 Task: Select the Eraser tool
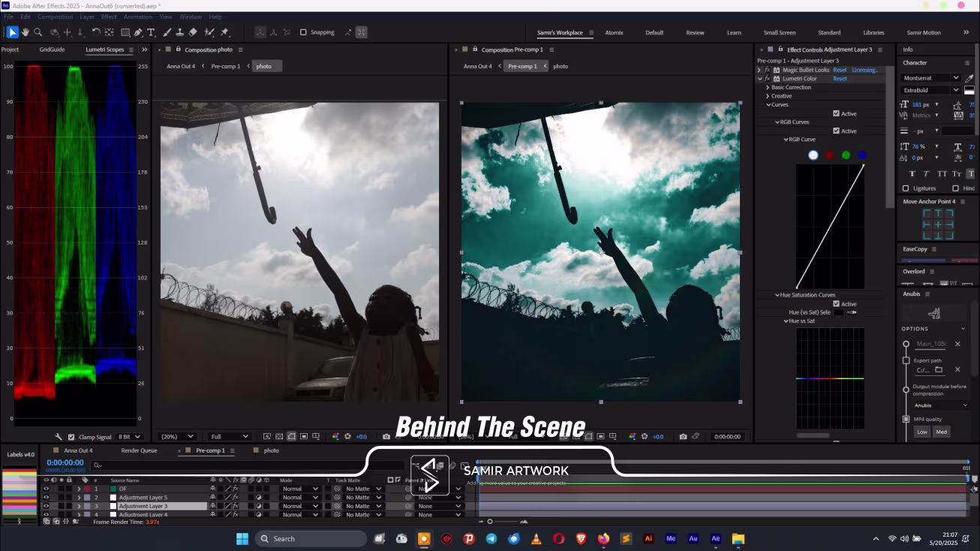pyautogui.click(x=193, y=32)
